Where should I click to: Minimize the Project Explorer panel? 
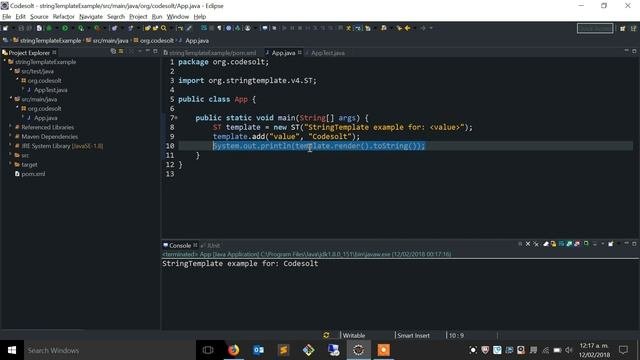click(148, 51)
